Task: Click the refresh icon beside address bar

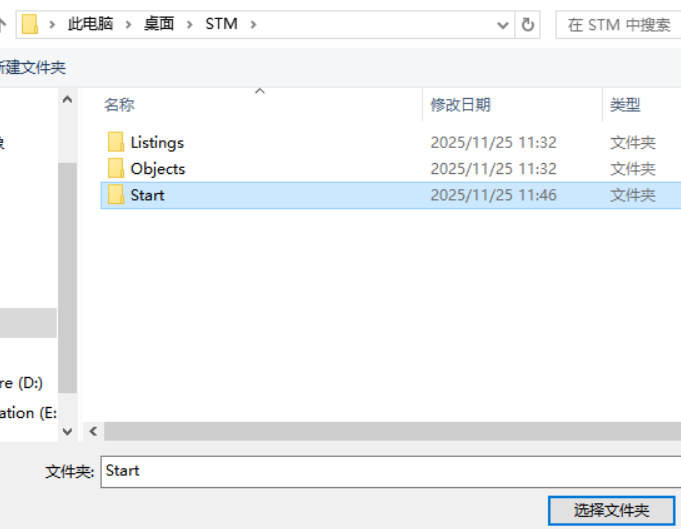Action: coord(527,25)
